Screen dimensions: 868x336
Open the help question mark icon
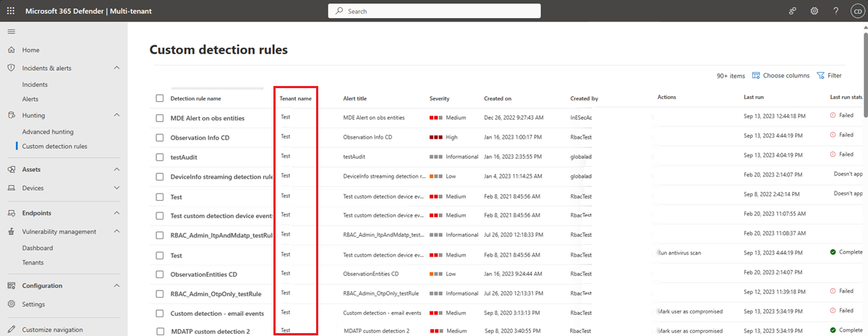click(835, 11)
